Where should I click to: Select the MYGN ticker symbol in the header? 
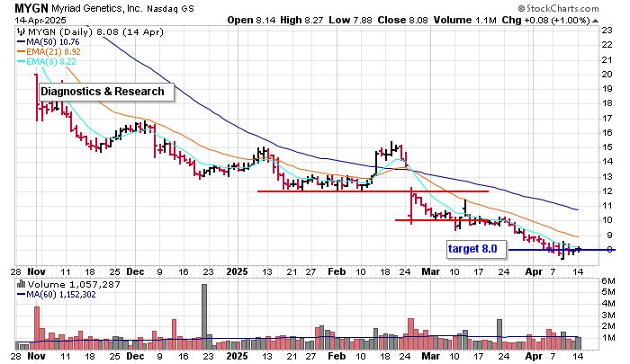click(31, 8)
